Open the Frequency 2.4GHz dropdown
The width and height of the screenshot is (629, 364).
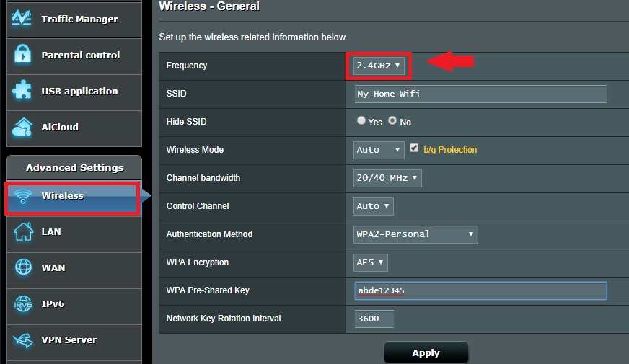click(x=378, y=66)
